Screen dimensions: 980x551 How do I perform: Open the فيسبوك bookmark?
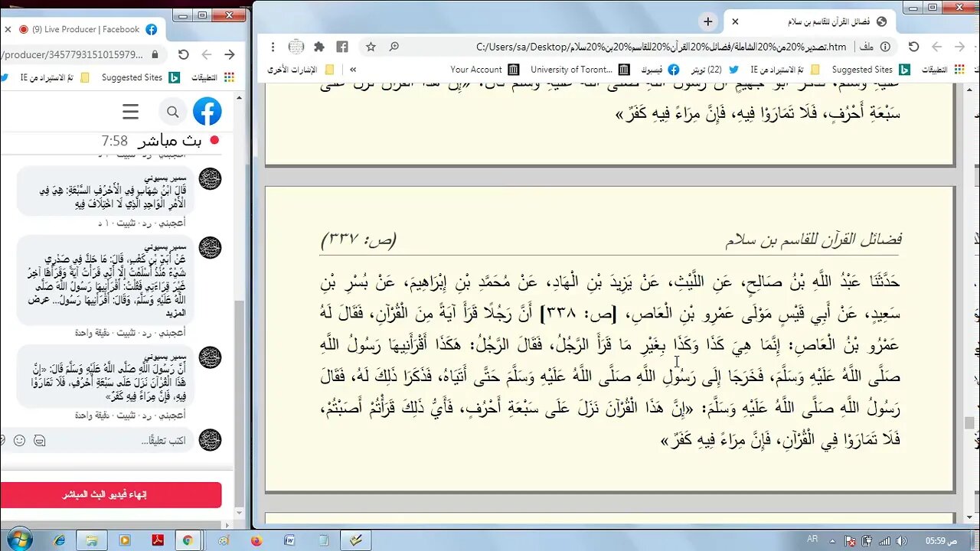(659, 70)
